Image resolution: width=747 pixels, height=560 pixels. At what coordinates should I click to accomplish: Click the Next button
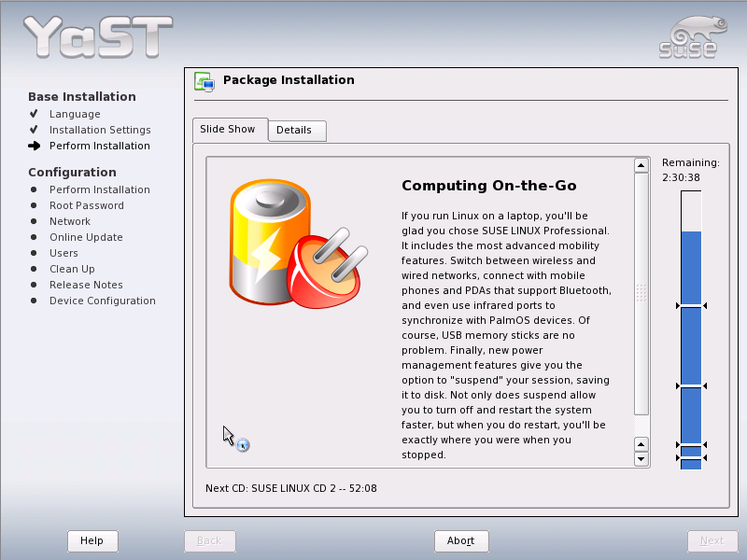tap(712, 541)
